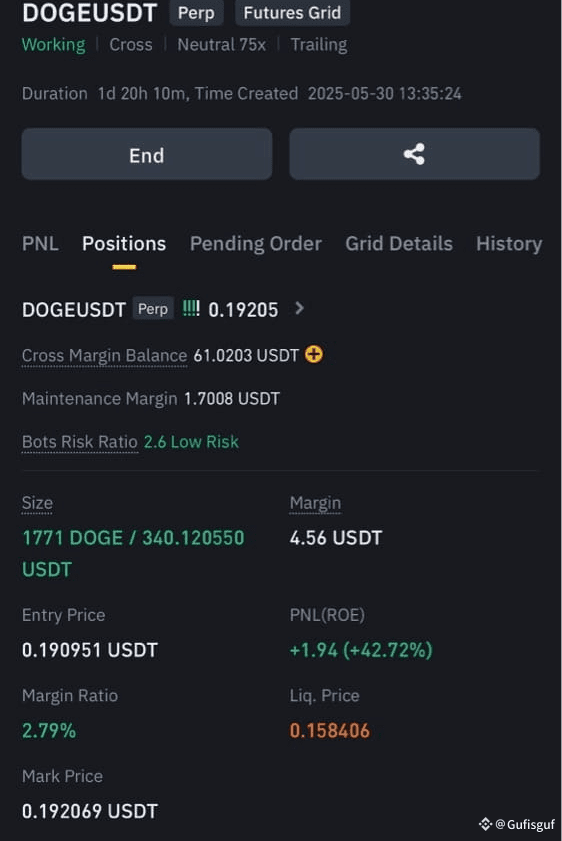The image size is (562, 841).
Task: Click the top Perp header badge
Action: pyautogui.click(x=196, y=12)
